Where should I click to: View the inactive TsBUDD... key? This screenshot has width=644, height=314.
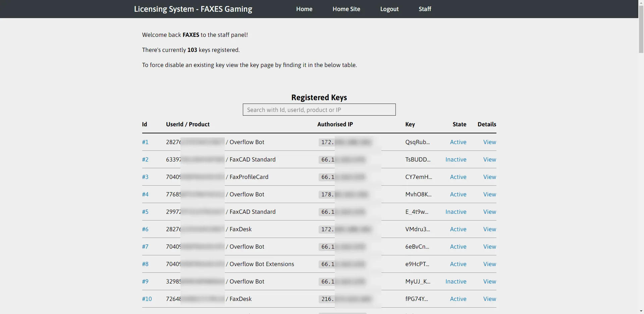[x=489, y=160]
